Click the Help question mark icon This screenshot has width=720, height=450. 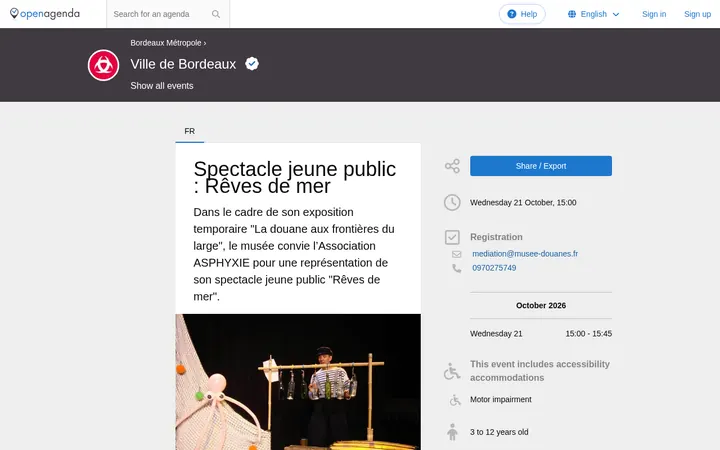512,14
